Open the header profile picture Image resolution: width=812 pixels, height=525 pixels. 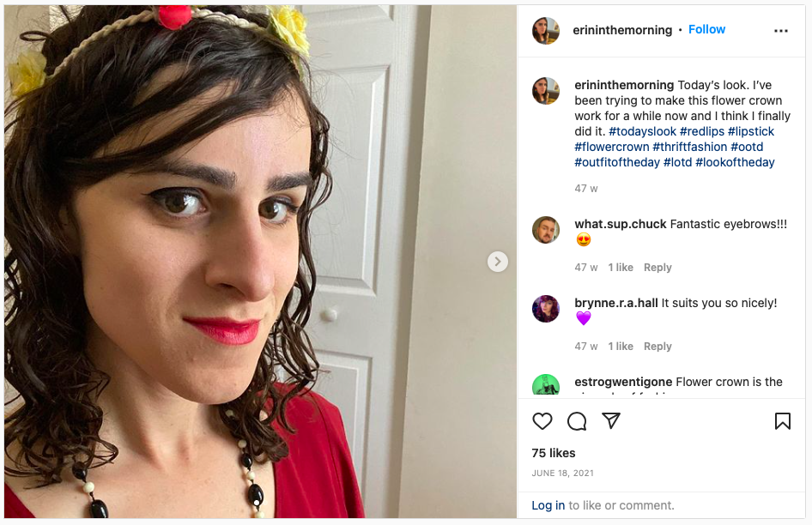tap(546, 31)
